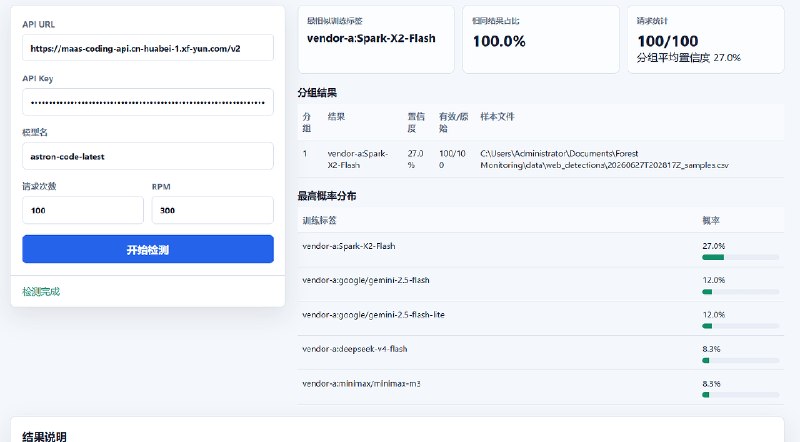
Task: Click the 100/100 valid/raw cell in group row
Action: coord(453,159)
